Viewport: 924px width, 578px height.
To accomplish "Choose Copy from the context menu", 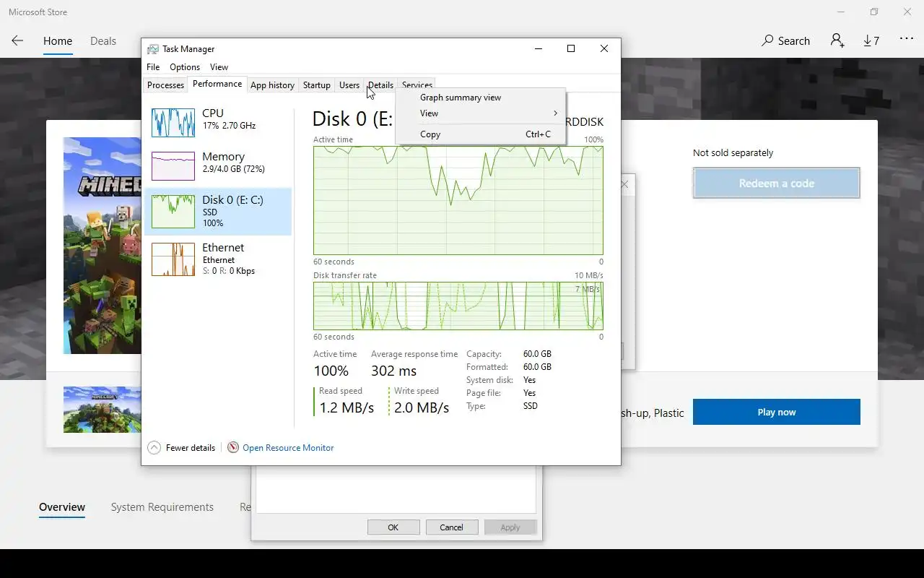I will 480,134.
